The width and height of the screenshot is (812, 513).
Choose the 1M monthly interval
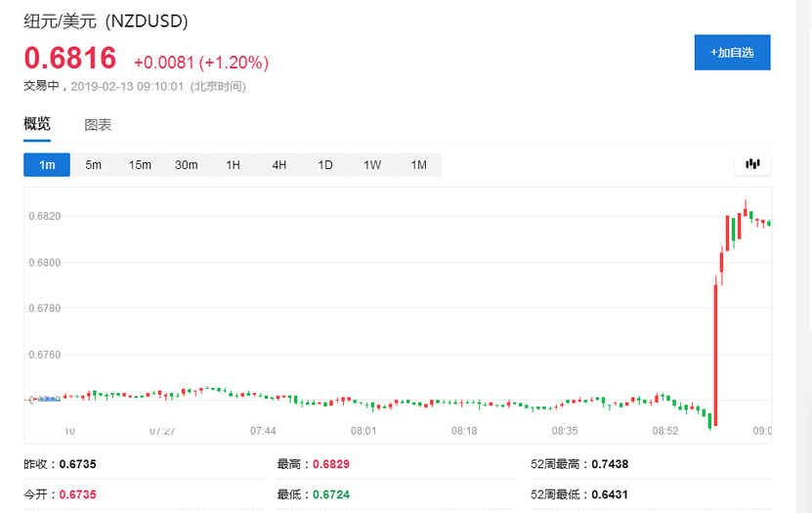pyautogui.click(x=418, y=165)
